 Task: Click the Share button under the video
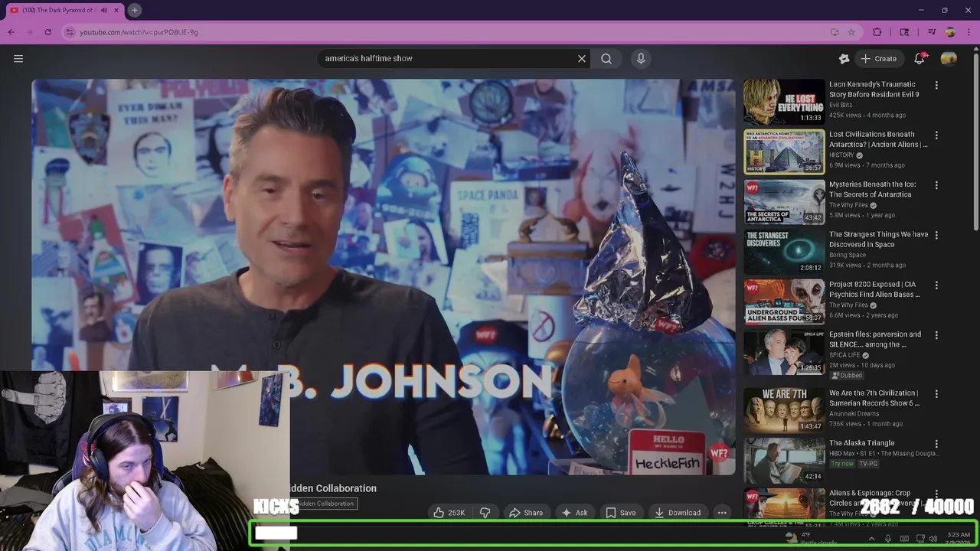(x=526, y=513)
